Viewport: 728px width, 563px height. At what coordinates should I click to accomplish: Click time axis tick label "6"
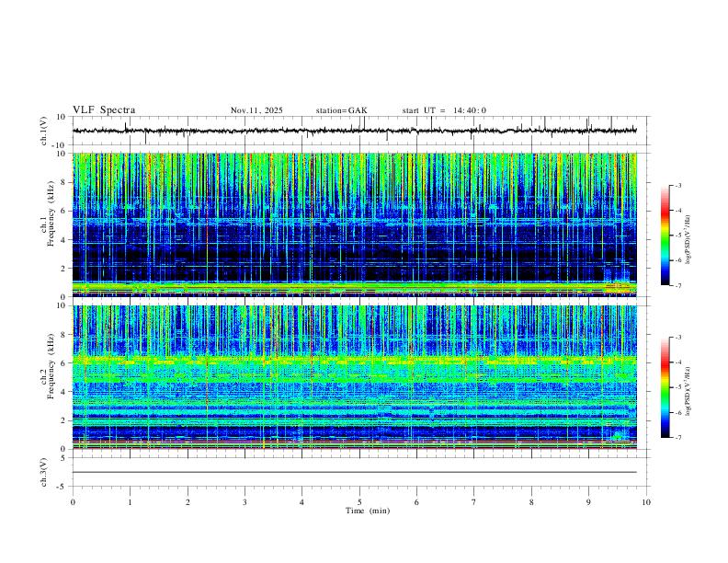[x=416, y=502]
